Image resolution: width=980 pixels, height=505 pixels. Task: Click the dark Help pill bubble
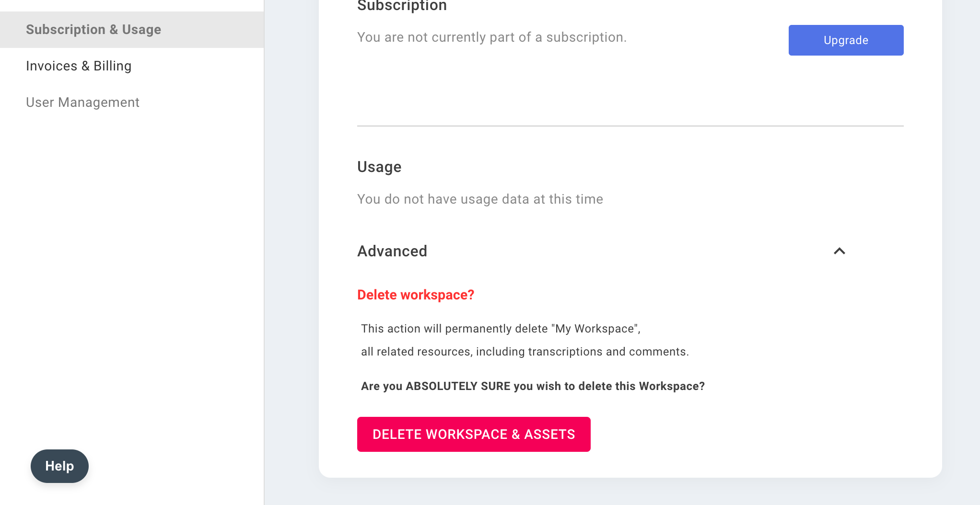tap(59, 466)
